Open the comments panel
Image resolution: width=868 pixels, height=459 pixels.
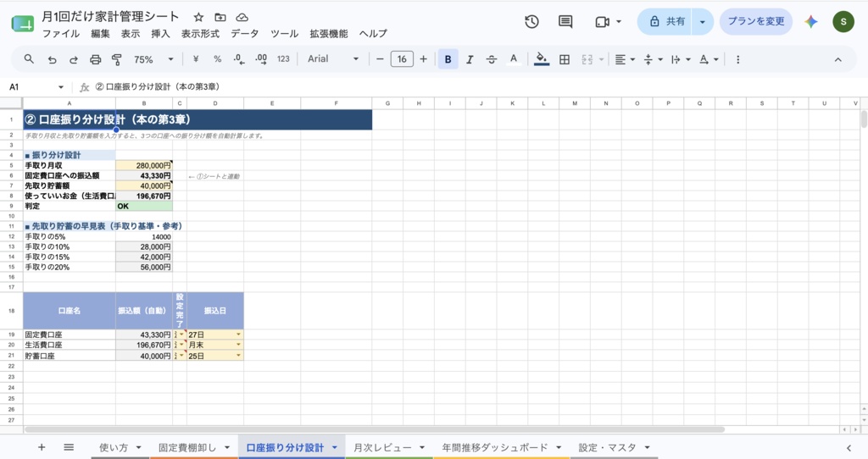(565, 21)
